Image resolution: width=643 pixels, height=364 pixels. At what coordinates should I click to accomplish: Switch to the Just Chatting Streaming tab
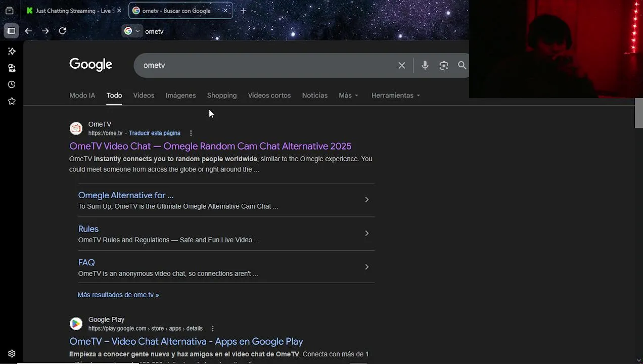tap(74, 11)
